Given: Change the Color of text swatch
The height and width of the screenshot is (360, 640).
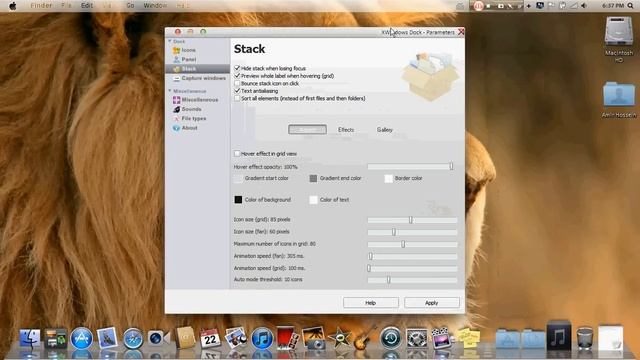Looking at the screenshot, I should pos(313,200).
